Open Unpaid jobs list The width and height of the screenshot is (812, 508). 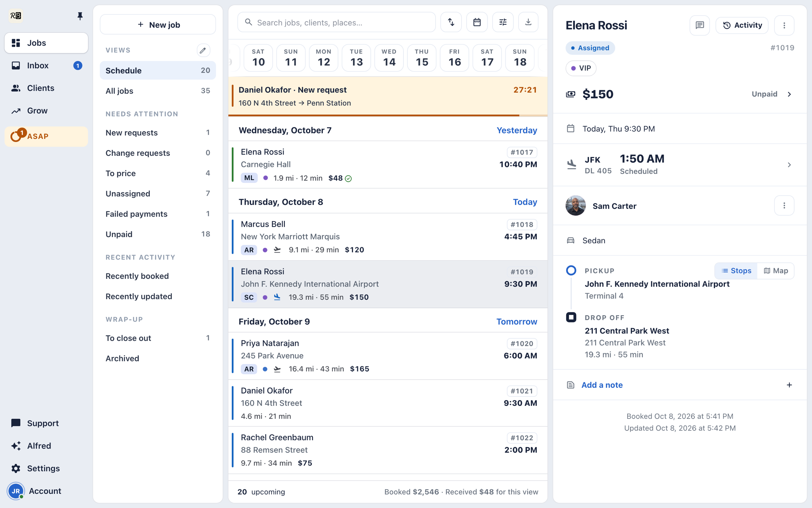[158, 234]
